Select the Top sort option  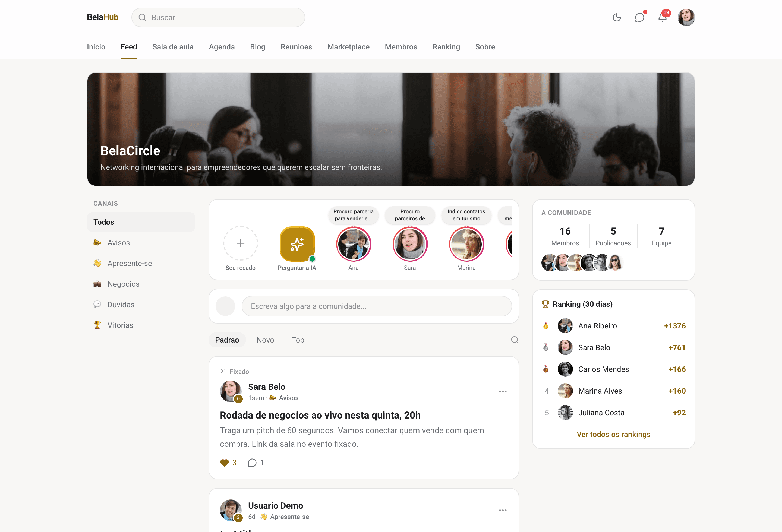pos(298,340)
